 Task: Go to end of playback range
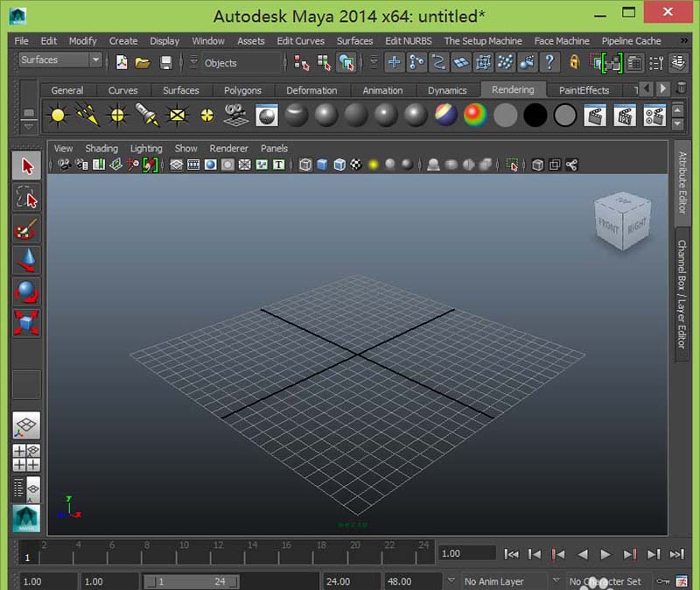click(676, 554)
